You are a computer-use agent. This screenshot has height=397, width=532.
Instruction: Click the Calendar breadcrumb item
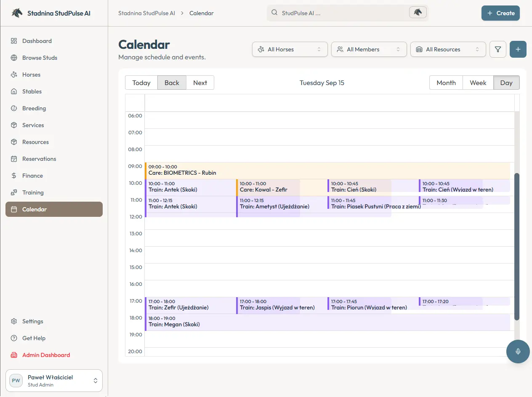[202, 13]
